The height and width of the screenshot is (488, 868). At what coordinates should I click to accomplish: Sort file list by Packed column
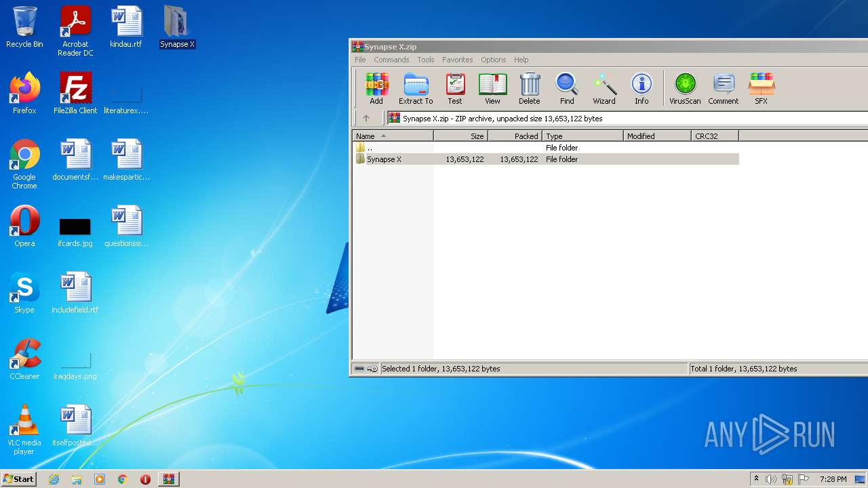[x=515, y=136]
